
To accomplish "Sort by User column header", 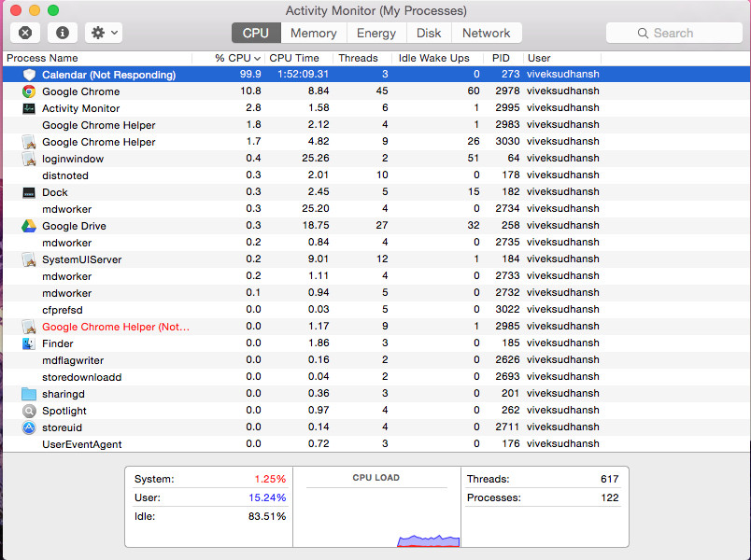I will [561, 58].
